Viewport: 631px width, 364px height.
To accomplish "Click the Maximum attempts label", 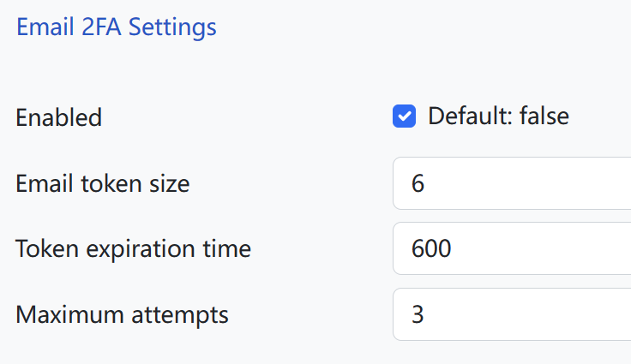I will (122, 314).
